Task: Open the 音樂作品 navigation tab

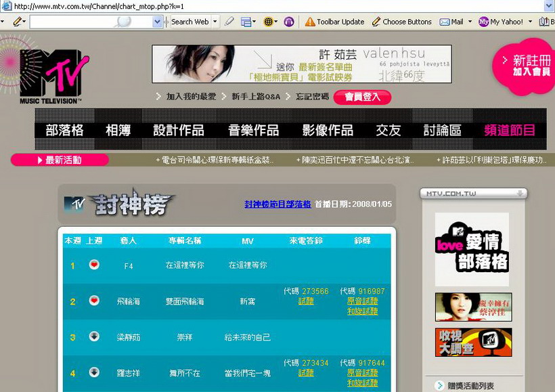Action: coord(253,130)
